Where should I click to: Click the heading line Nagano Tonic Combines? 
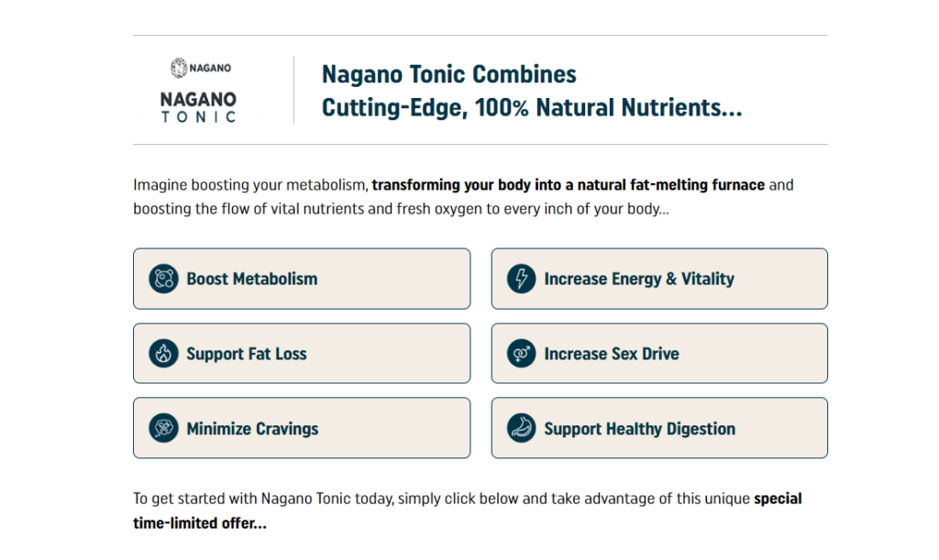(x=449, y=75)
